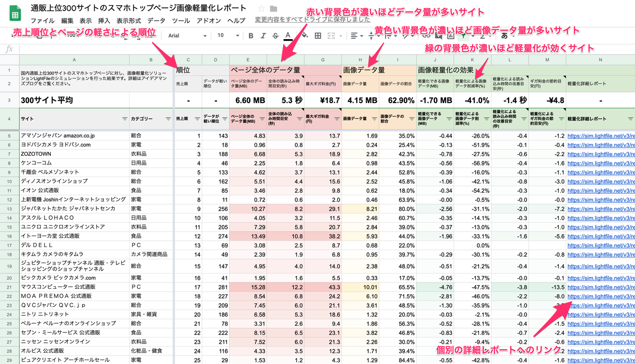The image size is (635, 364).
Task: Open the アドオン menu
Action: [208, 21]
